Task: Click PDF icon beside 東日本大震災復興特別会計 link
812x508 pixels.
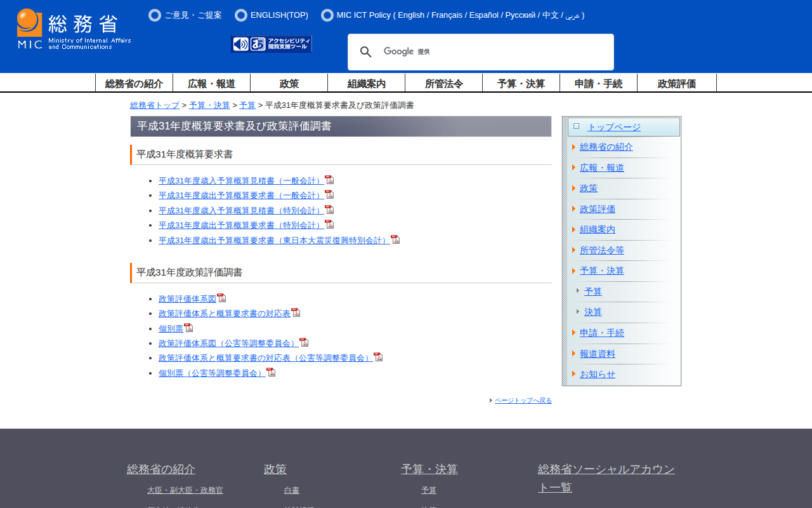Action: point(395,239)
